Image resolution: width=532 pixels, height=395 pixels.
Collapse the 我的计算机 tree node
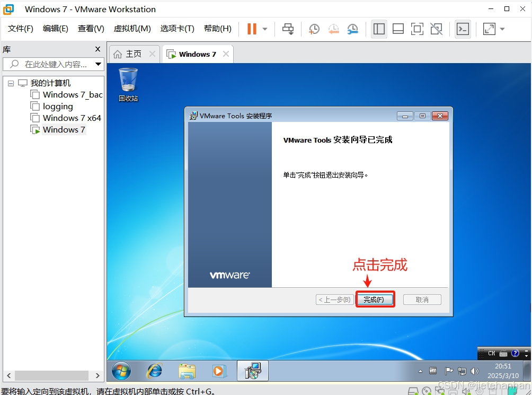coord(11,83)
